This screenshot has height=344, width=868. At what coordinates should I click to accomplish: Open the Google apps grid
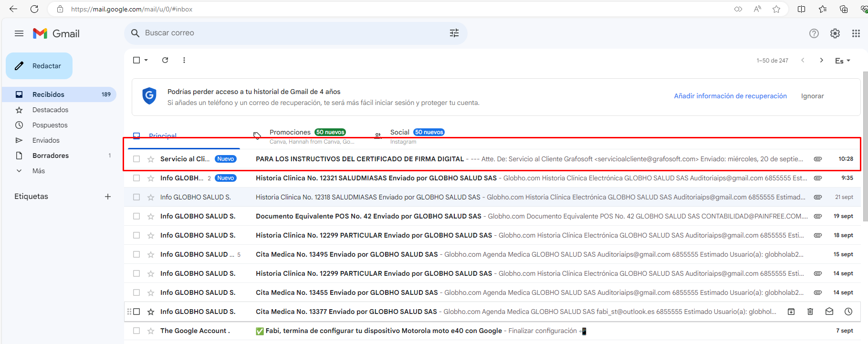[856, 33]
